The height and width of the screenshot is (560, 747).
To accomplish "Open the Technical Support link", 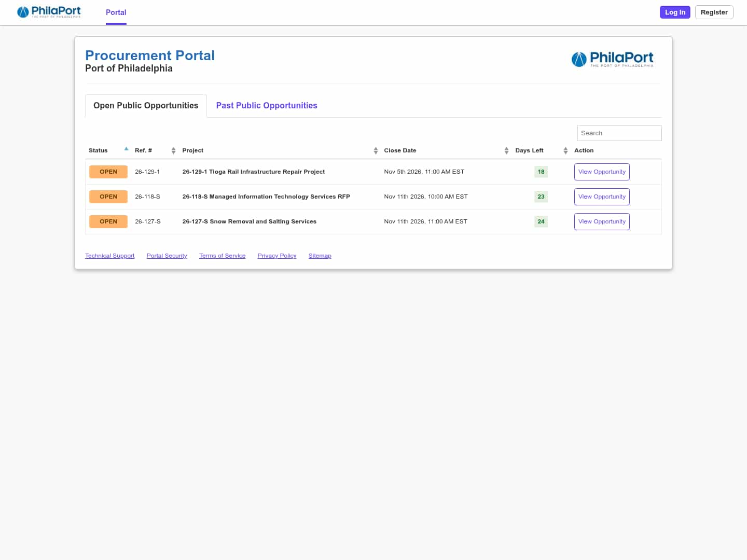I will (110, 256).
